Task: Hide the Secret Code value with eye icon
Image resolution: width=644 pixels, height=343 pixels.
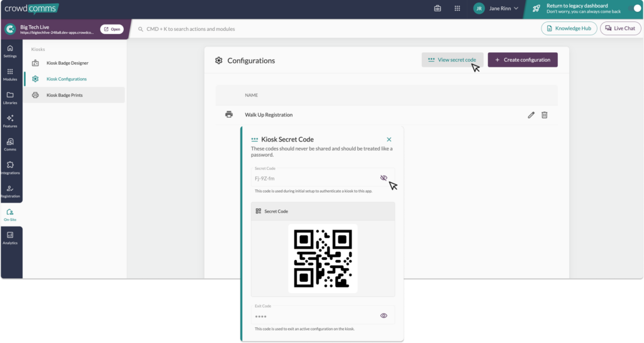Action: click(384, 178)
